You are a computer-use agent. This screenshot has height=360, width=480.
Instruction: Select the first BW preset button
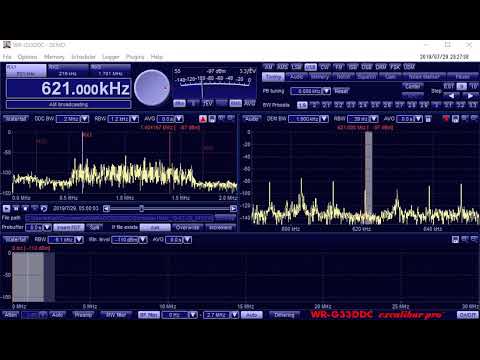coord(302,105)
